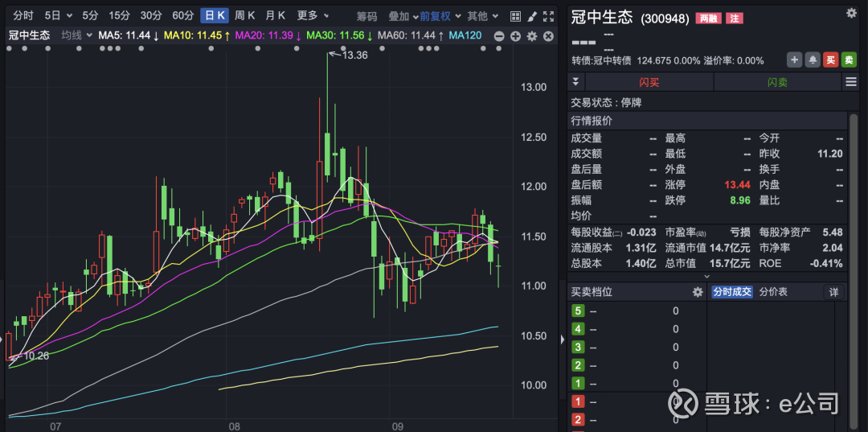The image size is (868, 432).
Task: Open 买卖档位 settings gear
Action: [x=698, y=292]
